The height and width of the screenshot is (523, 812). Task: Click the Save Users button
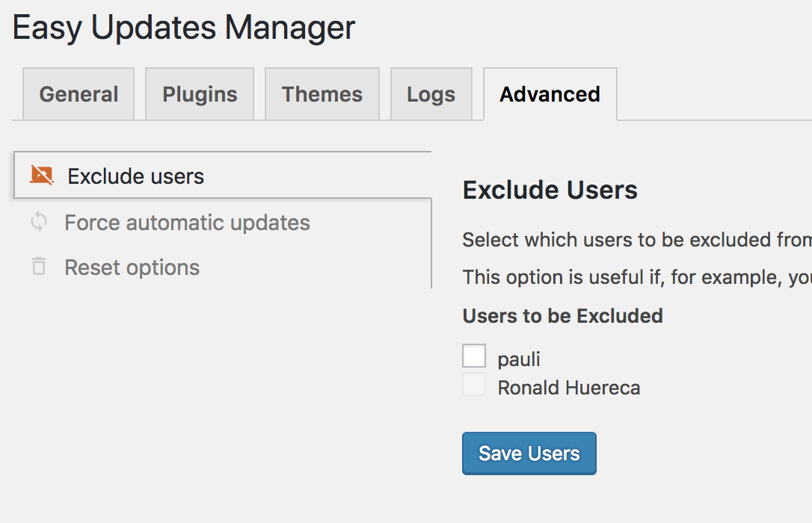[529, 454]
